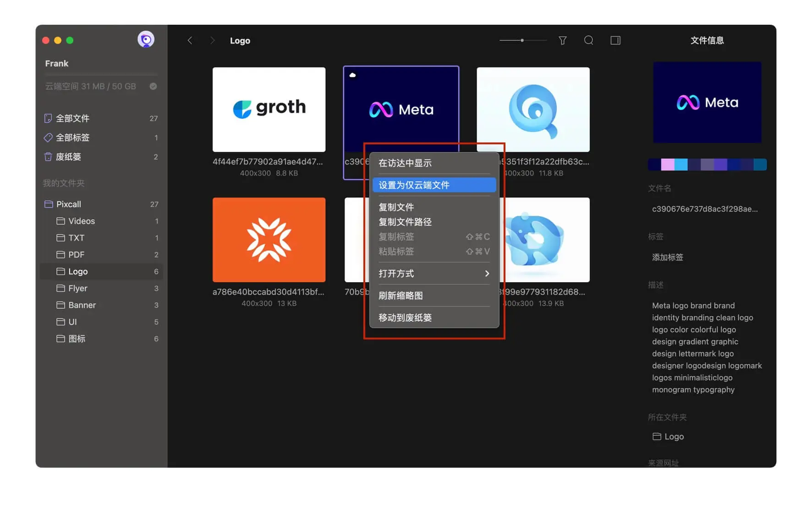Click the search magnifier icon
This screenshot has height=514, width=812.
(588, 40)
